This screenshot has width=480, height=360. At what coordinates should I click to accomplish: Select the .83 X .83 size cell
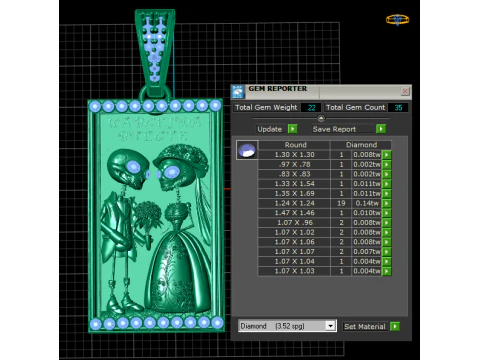tap(294, 174)
